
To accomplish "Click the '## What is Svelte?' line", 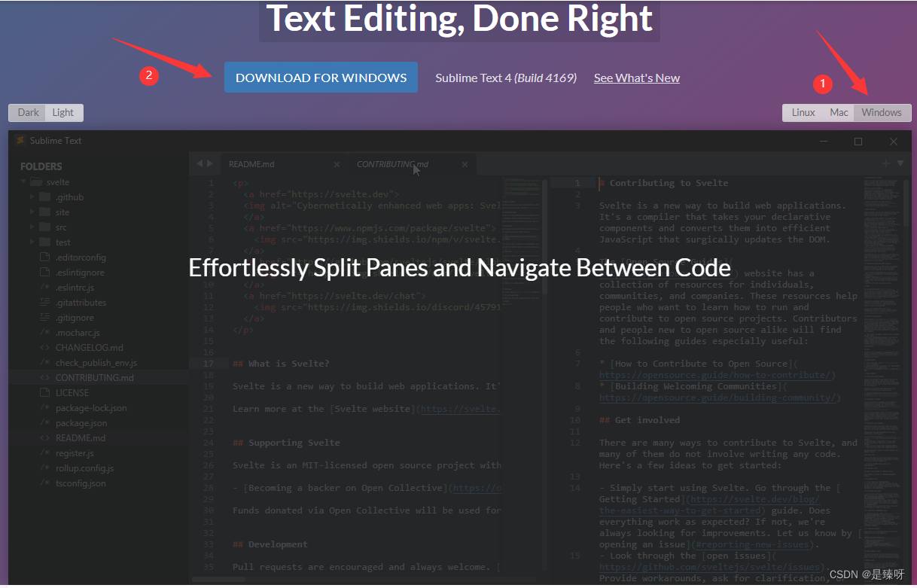I will click(x=282, y=364).
